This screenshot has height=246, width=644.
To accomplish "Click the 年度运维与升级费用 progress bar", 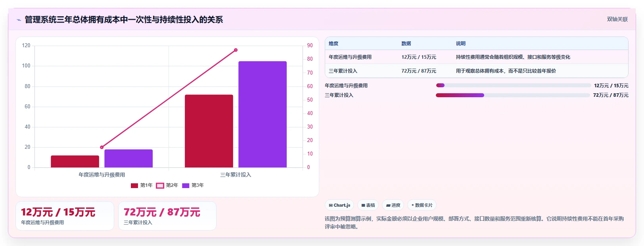I will point(513,85).
